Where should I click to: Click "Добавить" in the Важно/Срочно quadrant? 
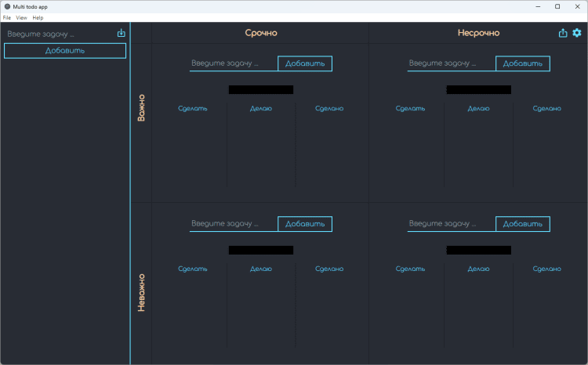click(305, 63)
